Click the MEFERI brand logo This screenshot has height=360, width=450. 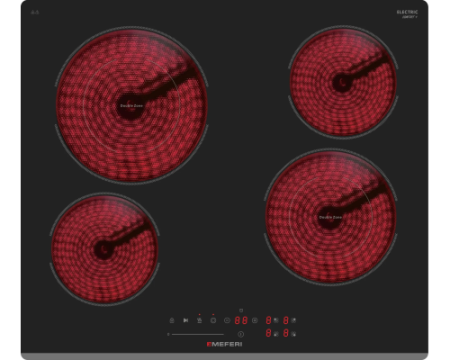[224, 344]
